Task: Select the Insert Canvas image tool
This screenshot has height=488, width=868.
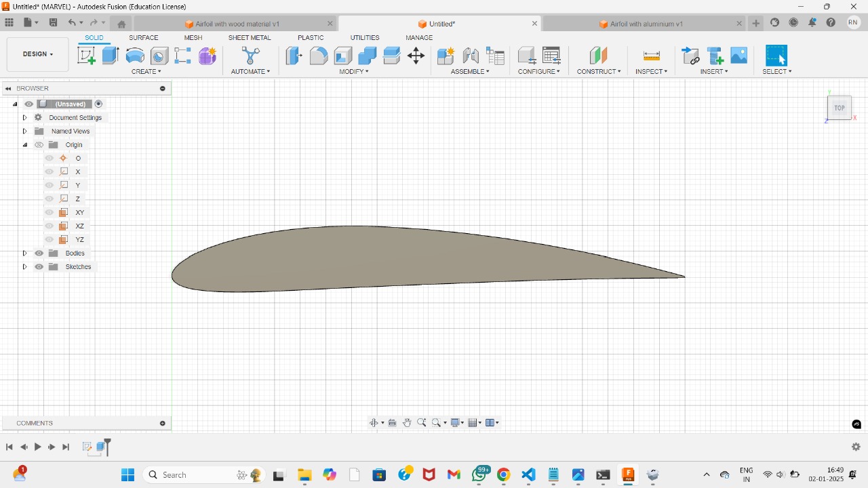Action: point(739,56)
